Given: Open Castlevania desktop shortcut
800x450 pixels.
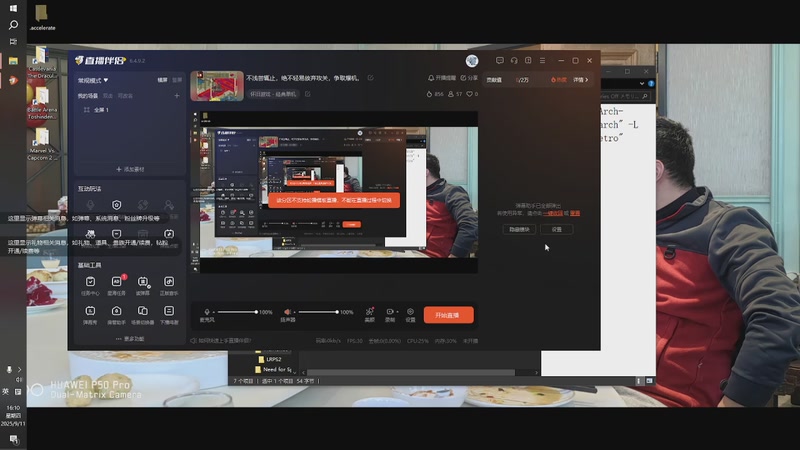Looking at the screenshot, I should click(x=42, y=62).
